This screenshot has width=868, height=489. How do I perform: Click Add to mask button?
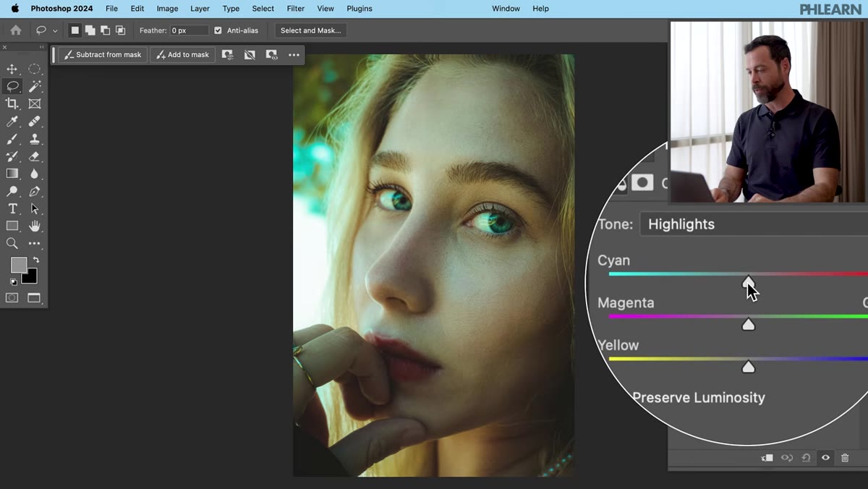(182, 55)
